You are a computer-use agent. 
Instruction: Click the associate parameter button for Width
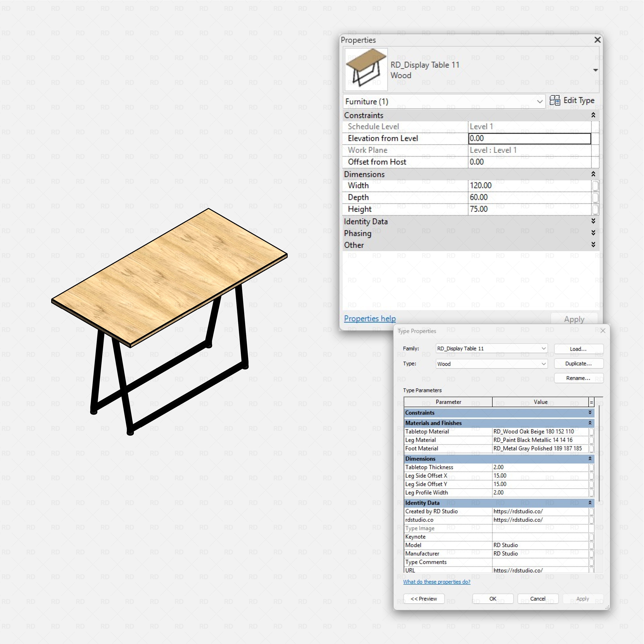pyautogui.click(x=595, y=186)
